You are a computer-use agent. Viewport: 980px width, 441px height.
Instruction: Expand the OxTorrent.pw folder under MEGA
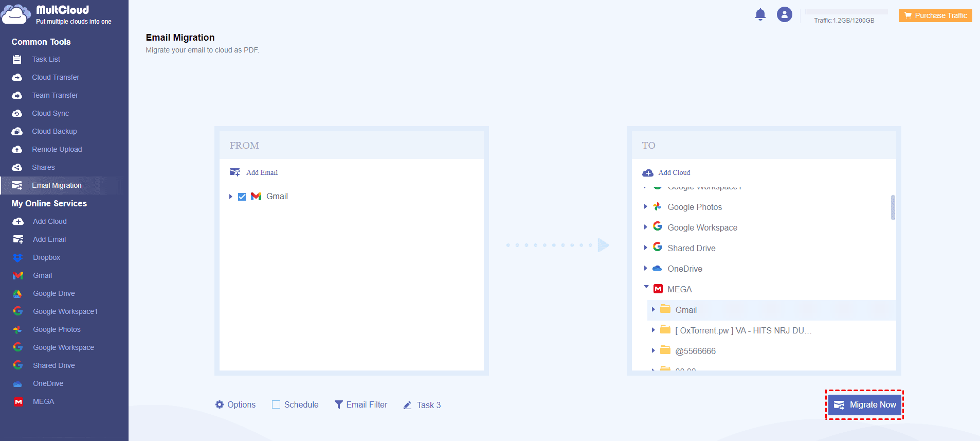pos(654,330)
